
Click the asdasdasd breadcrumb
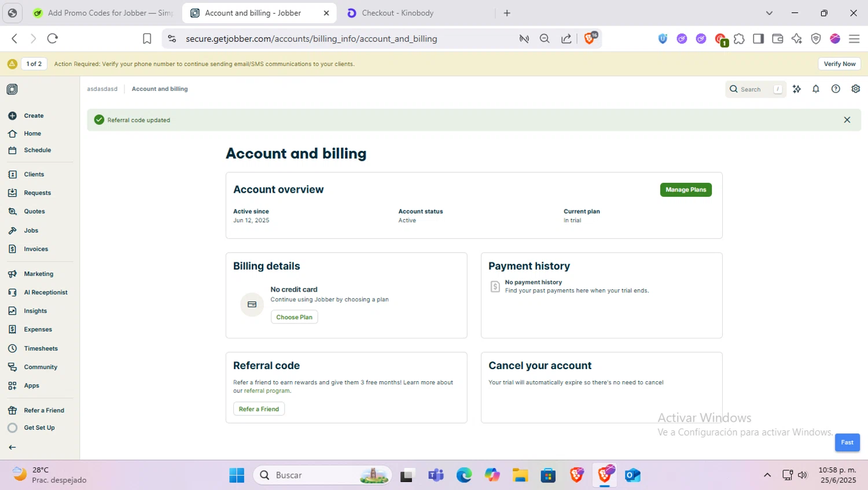[x=102, y=89]
